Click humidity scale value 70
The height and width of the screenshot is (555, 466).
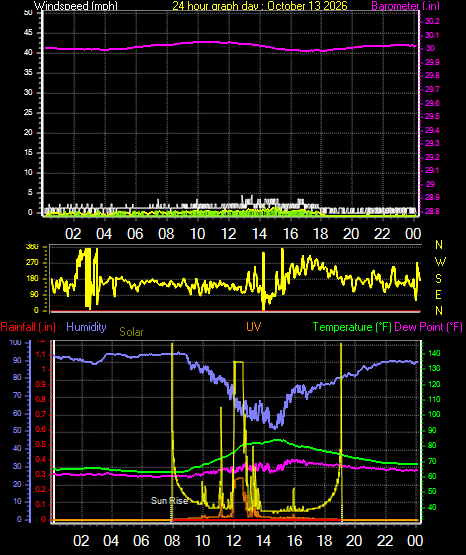click(17, 395)
